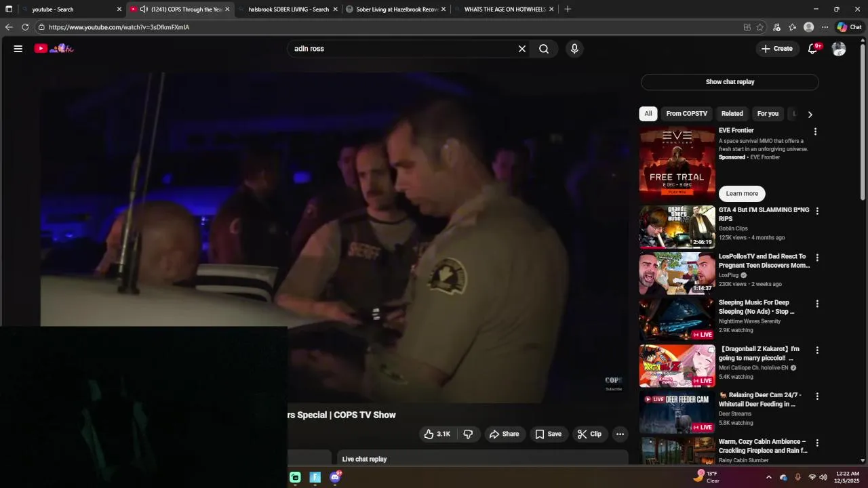Like the video with 3.1K thumbs-up
The width and height of the screenshot is (868, 488).
tap(437, 434)
